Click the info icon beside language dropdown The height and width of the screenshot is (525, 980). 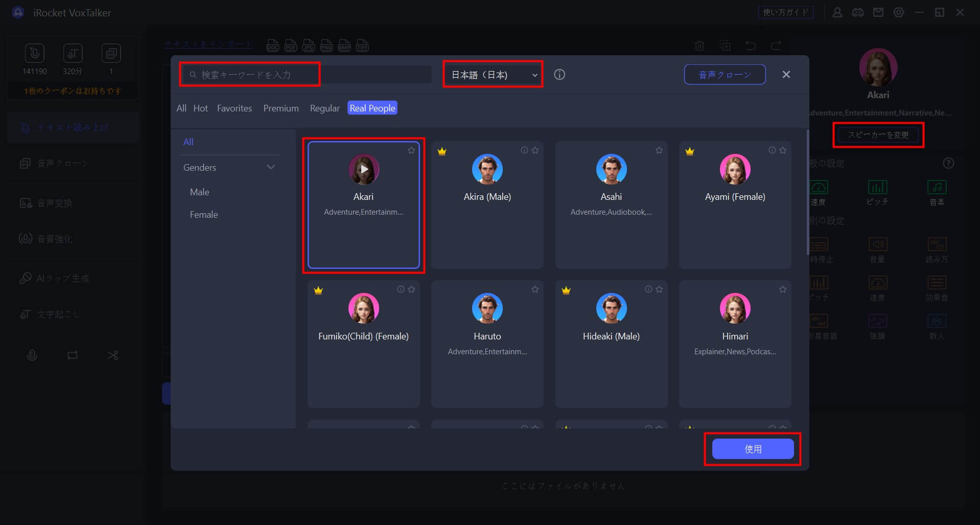(x=559, y=75)
